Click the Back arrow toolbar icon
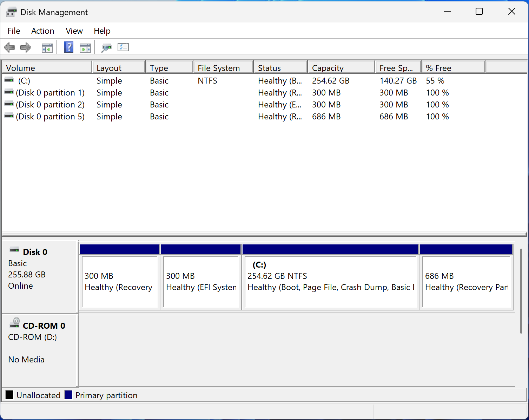The image size is (529, 420). click(x=9, y=47)
